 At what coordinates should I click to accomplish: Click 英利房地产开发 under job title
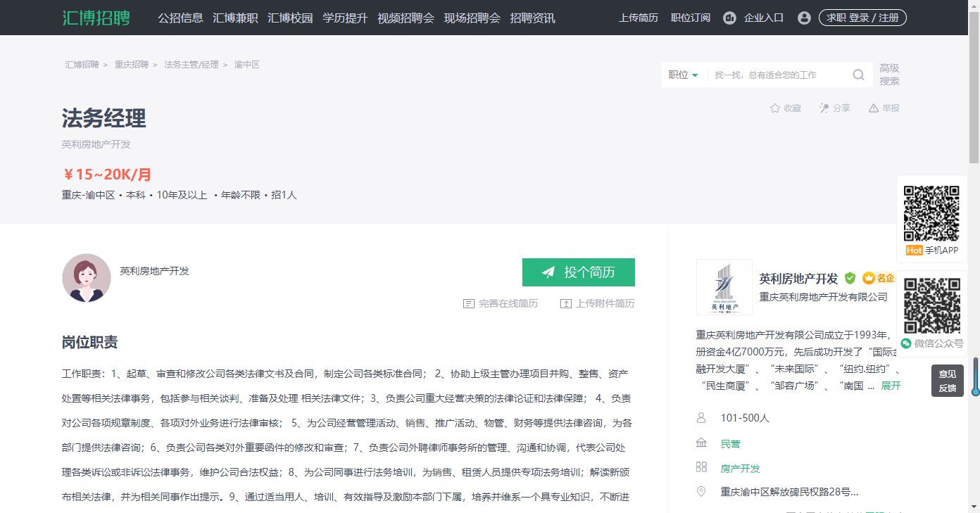[96, 144]
